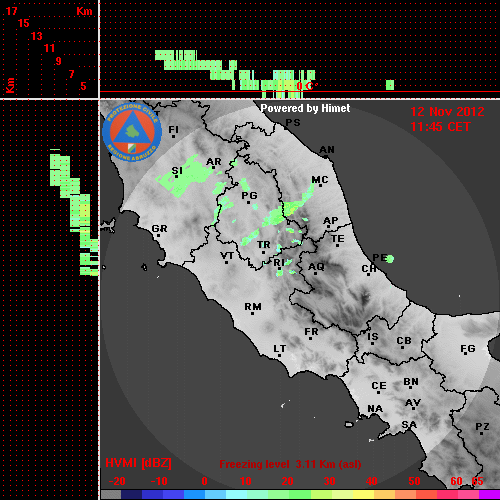Click the 65 value on dBZ scale

coord(477,481)
